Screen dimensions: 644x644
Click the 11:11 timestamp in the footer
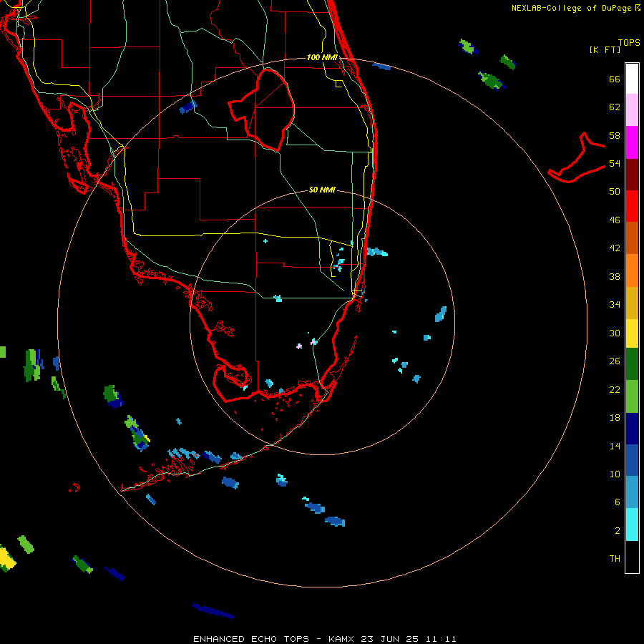coord(440,639)
